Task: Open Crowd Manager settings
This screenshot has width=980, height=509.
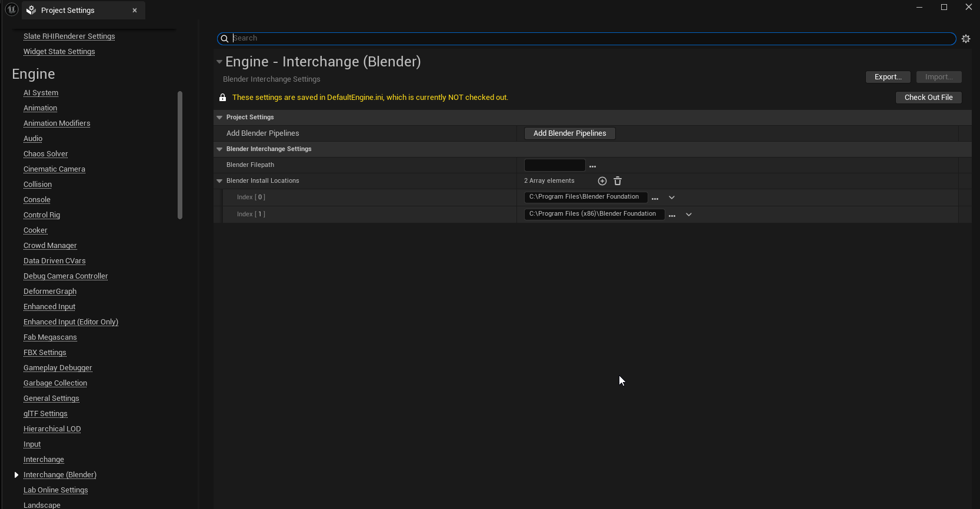Action: click(x=51, y=246)
